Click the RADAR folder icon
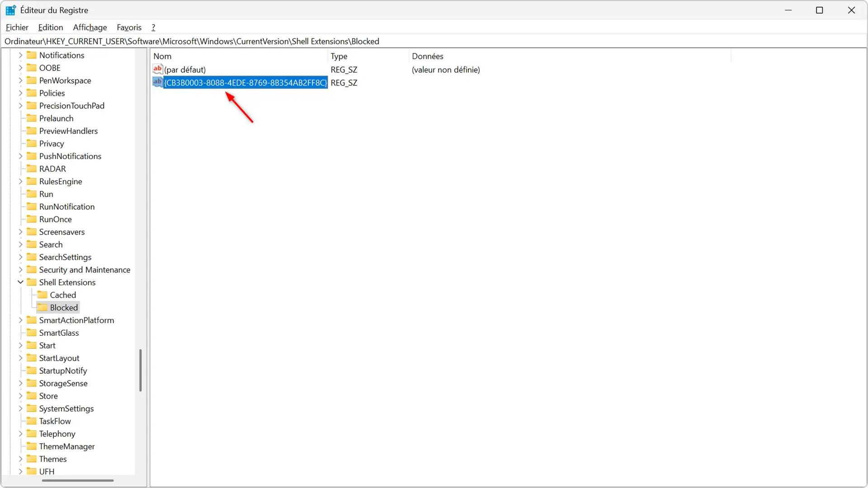The width and height of the screenshot is (868, 488). click(32, 169)
